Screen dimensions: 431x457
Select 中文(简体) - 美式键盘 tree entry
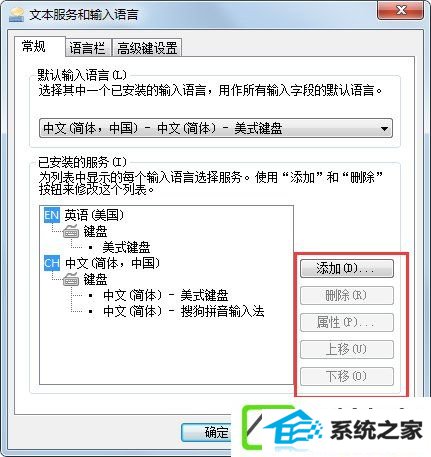(166, 295)
